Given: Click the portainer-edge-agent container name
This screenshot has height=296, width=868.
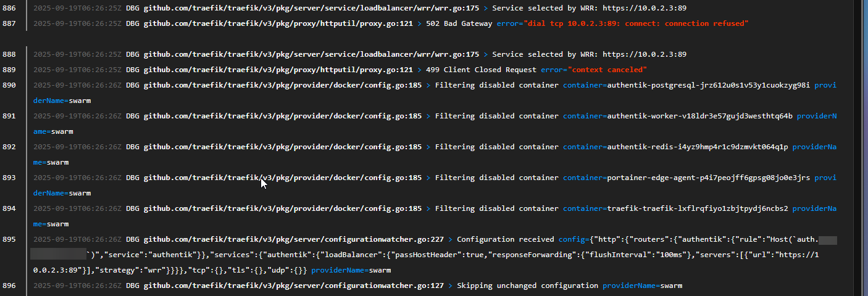Looking at the screenshot, I should click(x=708, y=178).
